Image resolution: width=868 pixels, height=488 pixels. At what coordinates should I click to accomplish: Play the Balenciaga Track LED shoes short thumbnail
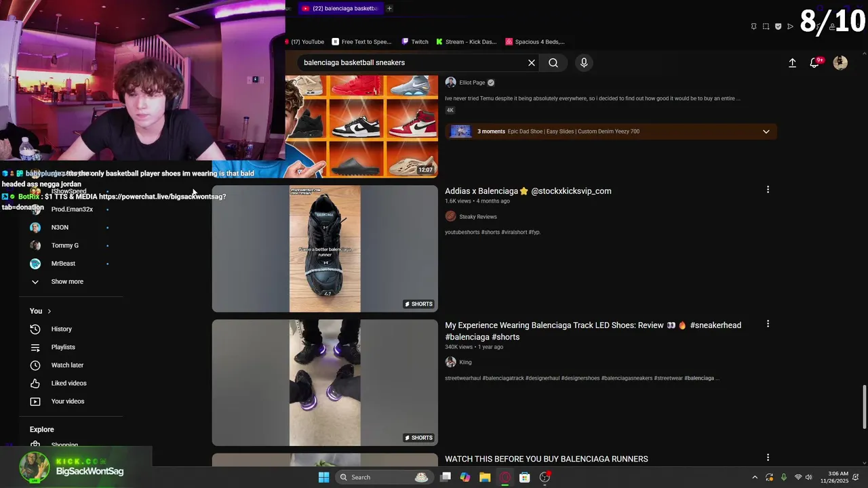point(325,383)
